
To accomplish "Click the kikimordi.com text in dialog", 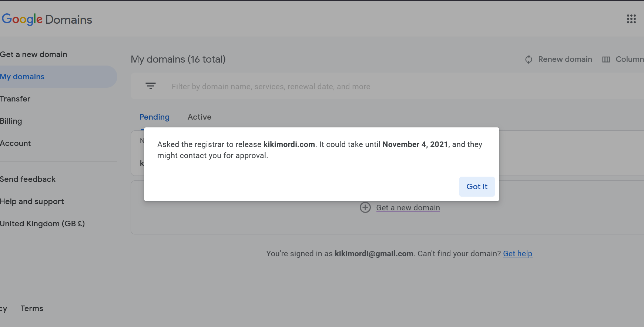I will [x=289, y=144].
